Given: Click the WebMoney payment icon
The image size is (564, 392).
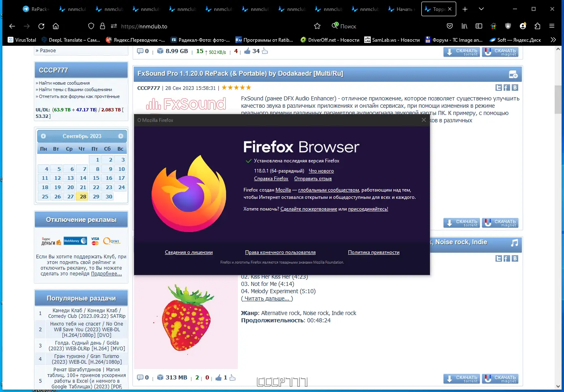Looking at the screenshot, I should (x=75, y=241).
